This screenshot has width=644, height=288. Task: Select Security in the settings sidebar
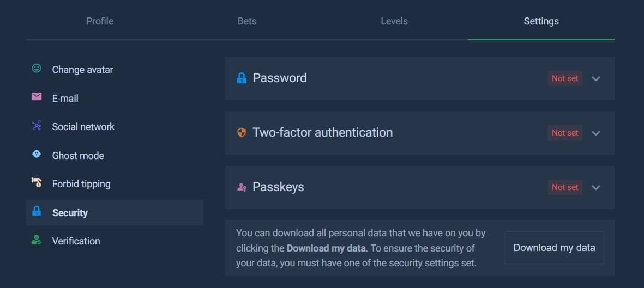70,213
